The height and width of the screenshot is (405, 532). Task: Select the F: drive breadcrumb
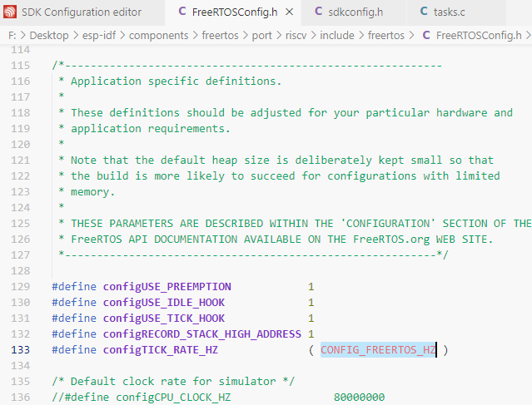pos(12,35)
